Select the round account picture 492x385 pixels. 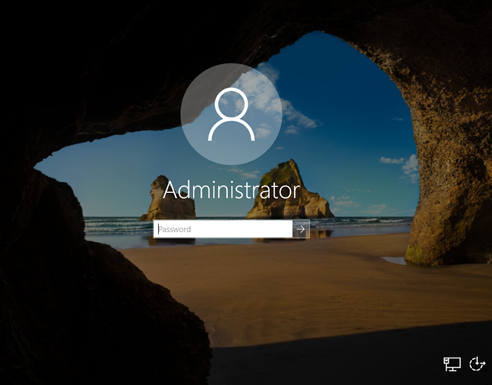231,114
